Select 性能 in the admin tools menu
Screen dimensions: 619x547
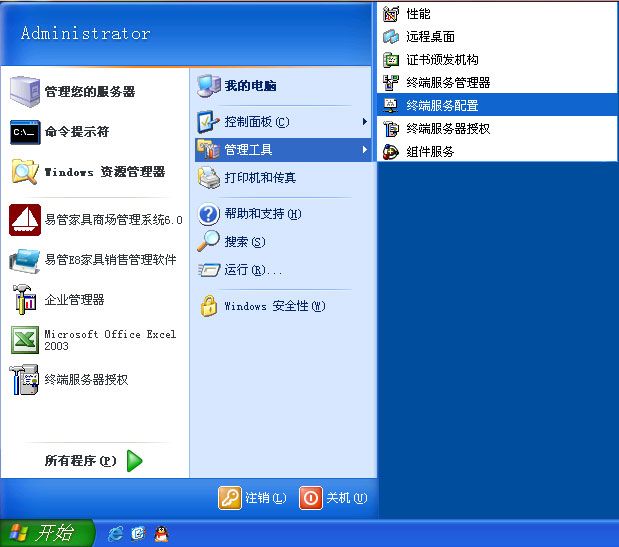[x=497, y=14]
